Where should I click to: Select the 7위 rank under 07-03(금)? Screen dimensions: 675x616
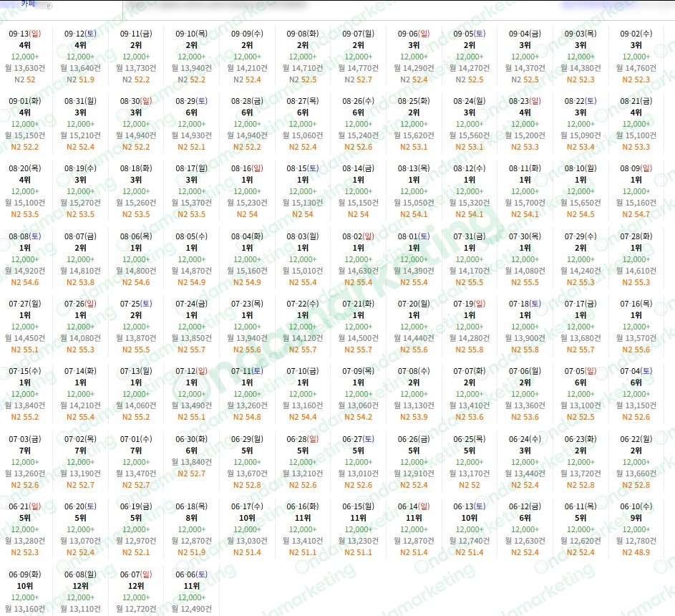pos(25,451)
